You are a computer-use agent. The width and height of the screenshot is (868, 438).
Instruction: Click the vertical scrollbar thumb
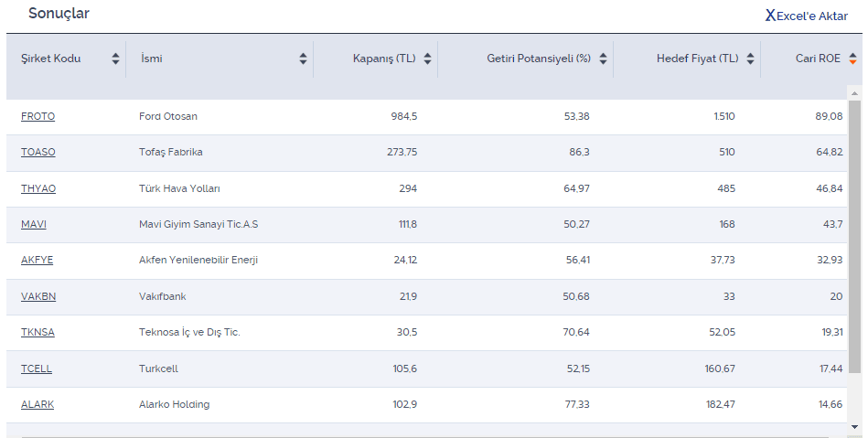coord(854,238)
